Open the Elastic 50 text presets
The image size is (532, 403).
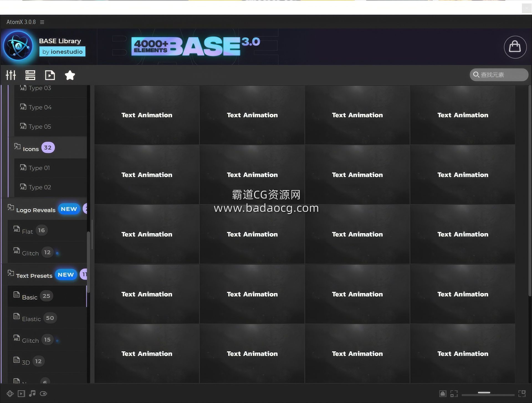coord(47,318)
